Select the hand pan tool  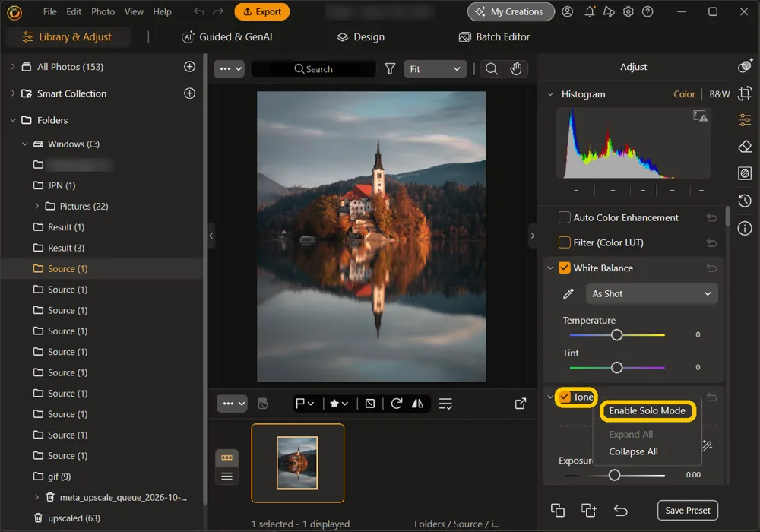coord(516,69)
